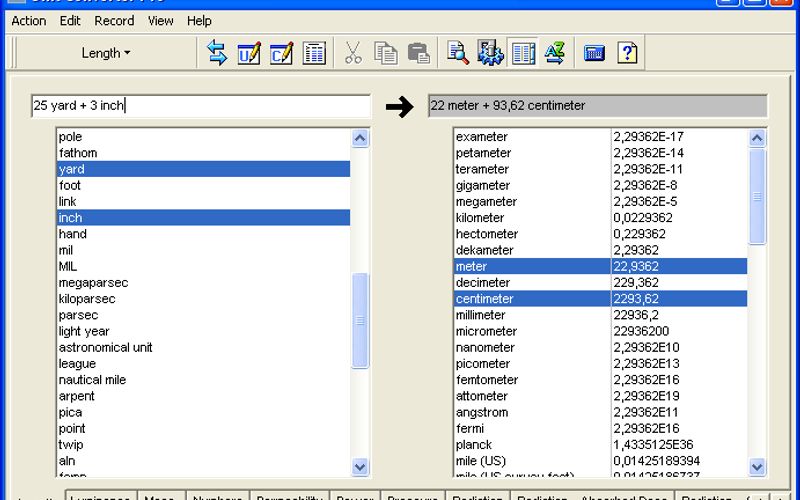Image resolution: width=800 pixels, height=500 pixels.
Task: Click the magnifier find icon
Action: (x=458, y=54)
